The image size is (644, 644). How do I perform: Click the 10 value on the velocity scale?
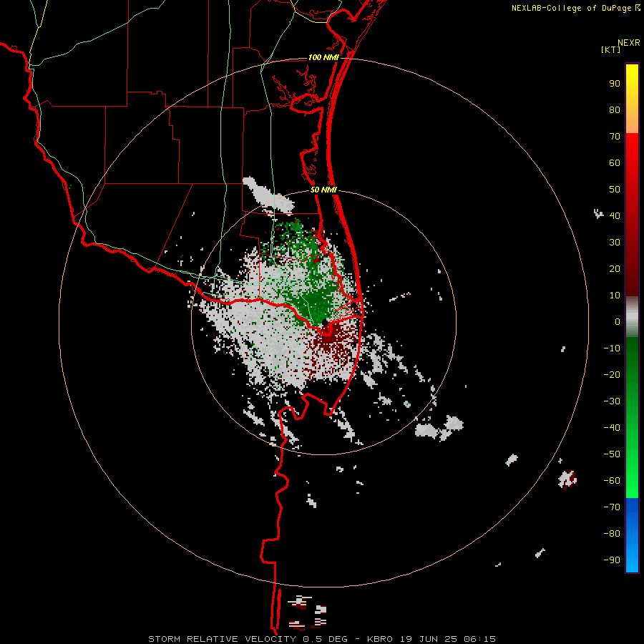click(x=615, y=296)
